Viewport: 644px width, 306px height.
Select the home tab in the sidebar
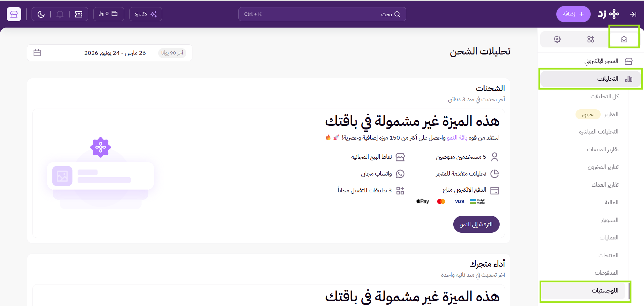point(624,39)
